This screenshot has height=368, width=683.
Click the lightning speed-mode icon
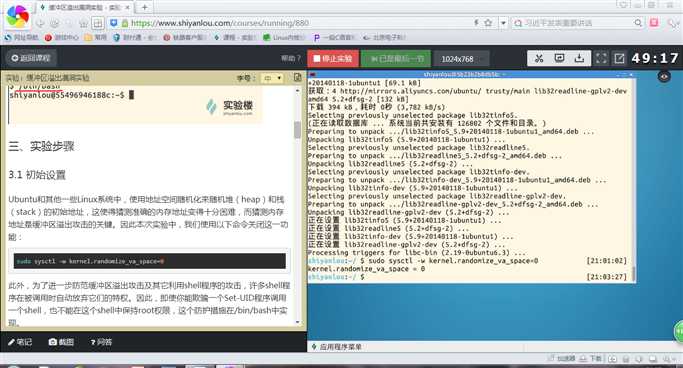pyautogui.click(x=477, y=23)
